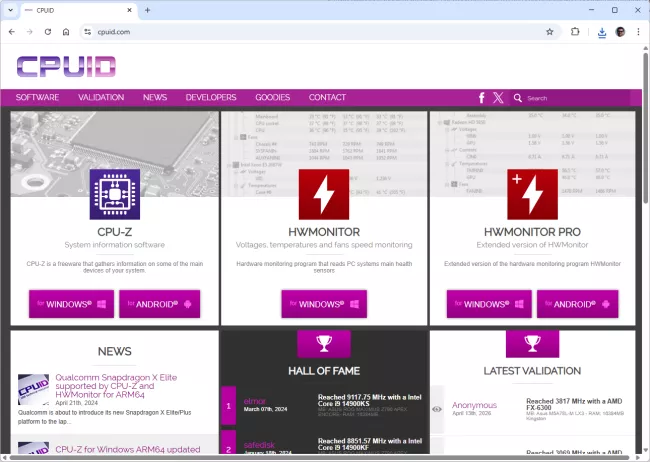Open the SOFTWARE menu item

coord(37,98)
